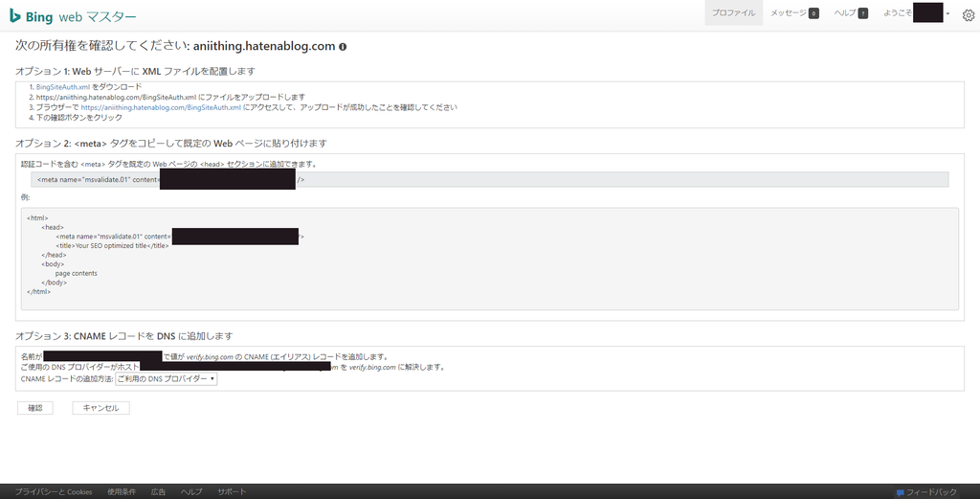Viewport: 980px width, 499px height.
Task: Open the ヘルプ menu in the header
Action: click(x=844, y=13)
